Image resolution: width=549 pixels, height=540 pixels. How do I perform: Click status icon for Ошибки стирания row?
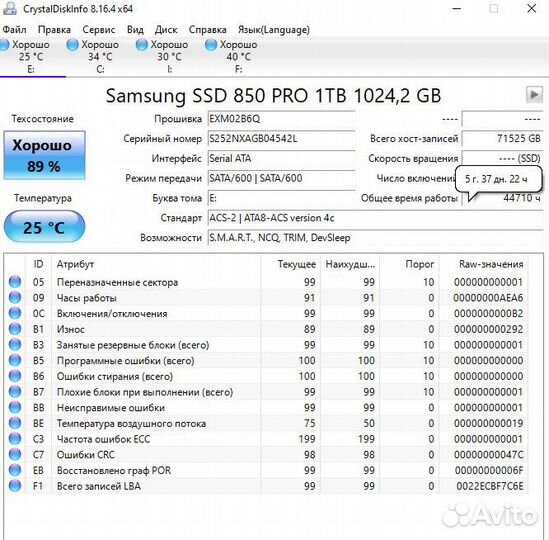(x=15, y=376)
